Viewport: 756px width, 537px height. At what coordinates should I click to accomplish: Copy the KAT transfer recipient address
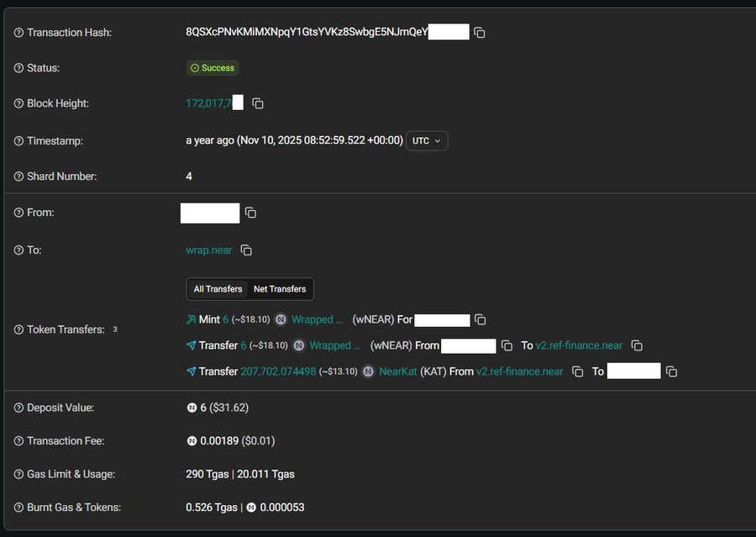(672, 371)
